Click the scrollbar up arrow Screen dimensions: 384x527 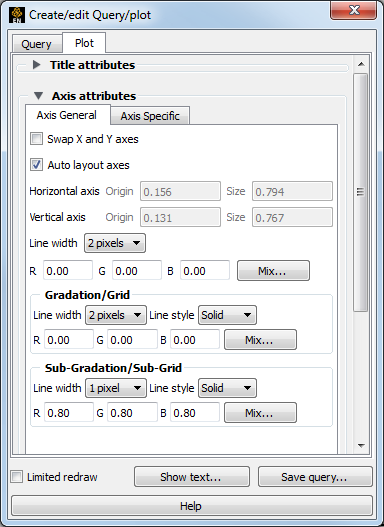point(361,64)
